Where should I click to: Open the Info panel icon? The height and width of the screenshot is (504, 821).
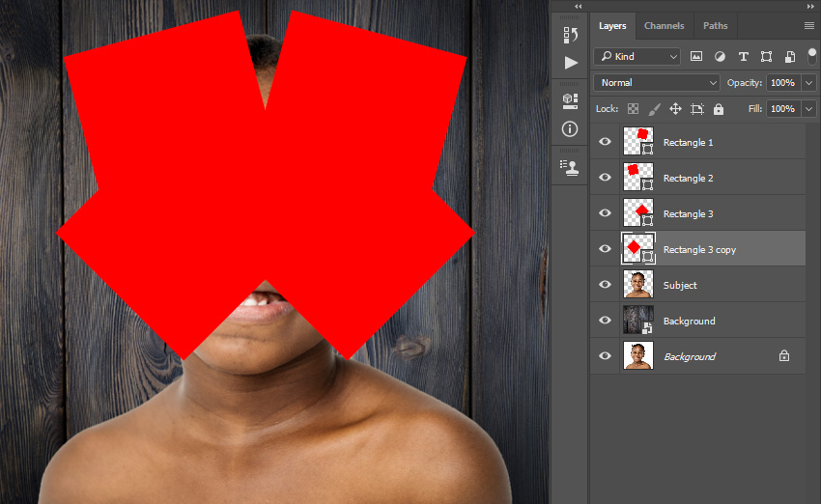coord(570,128)
